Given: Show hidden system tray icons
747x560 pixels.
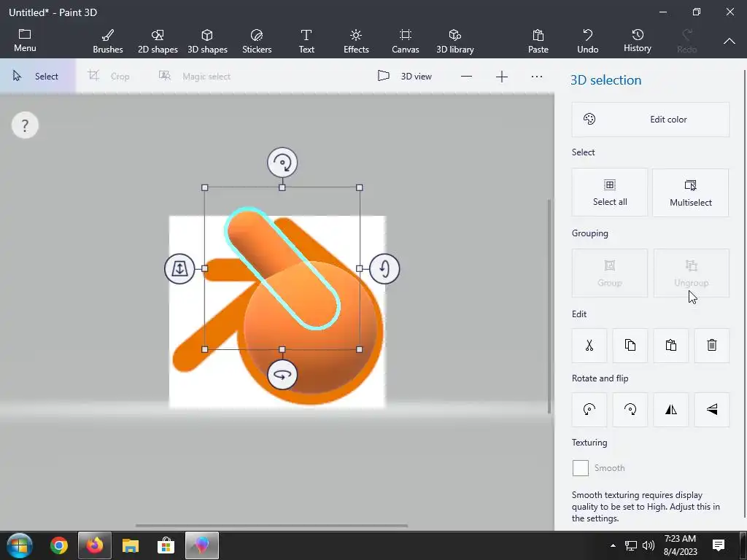Looking at the screenshot, I should pos(613,545).
